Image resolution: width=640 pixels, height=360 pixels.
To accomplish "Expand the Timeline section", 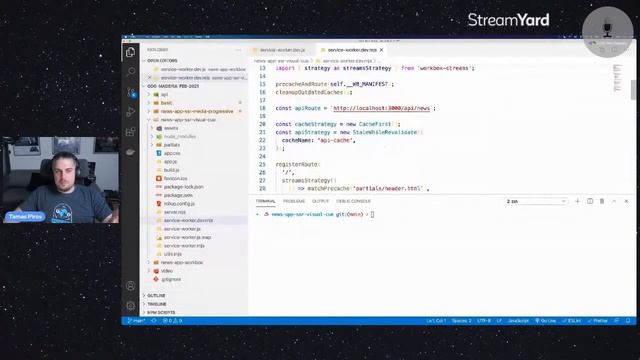I will pos(157,304).
